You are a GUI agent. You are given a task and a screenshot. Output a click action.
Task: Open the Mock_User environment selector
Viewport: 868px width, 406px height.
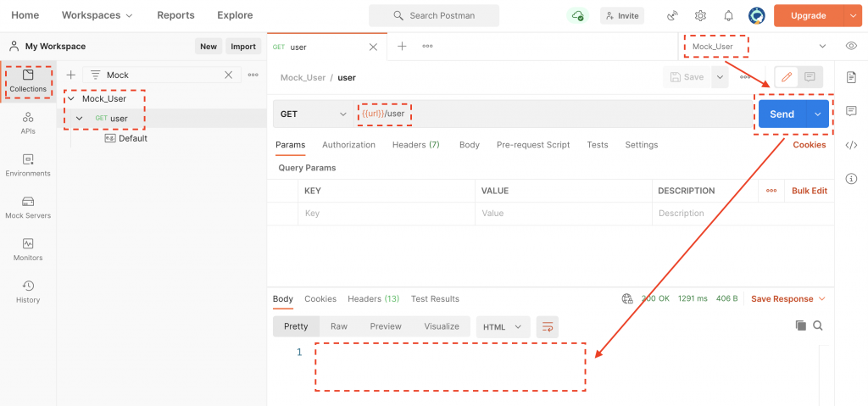(x=759, y=46)
